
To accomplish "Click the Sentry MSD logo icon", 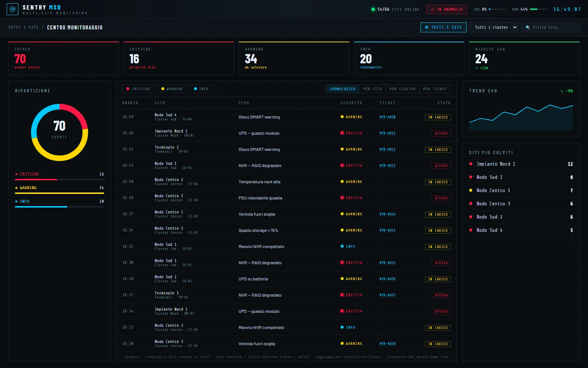I will click(12, 9).
